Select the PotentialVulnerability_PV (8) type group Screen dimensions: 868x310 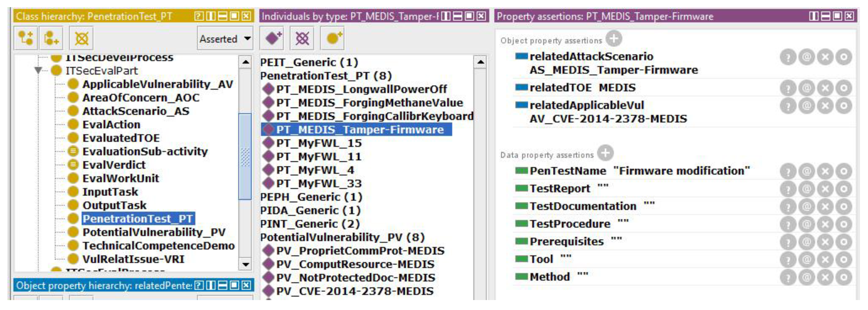click(x=342, y=237)
